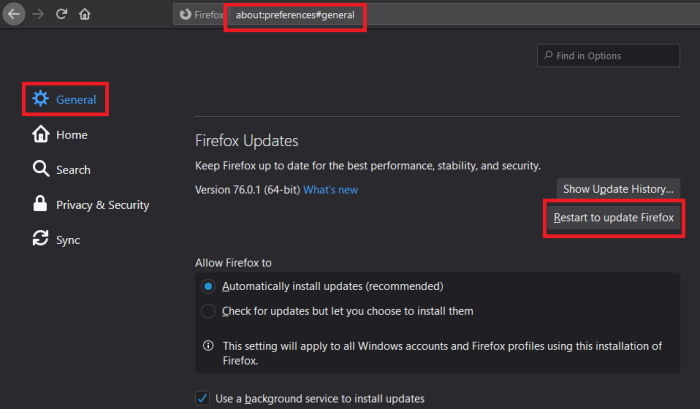The image size is (700, 409).
Task: Go back with the back arrow
Action: coord(14,14)
